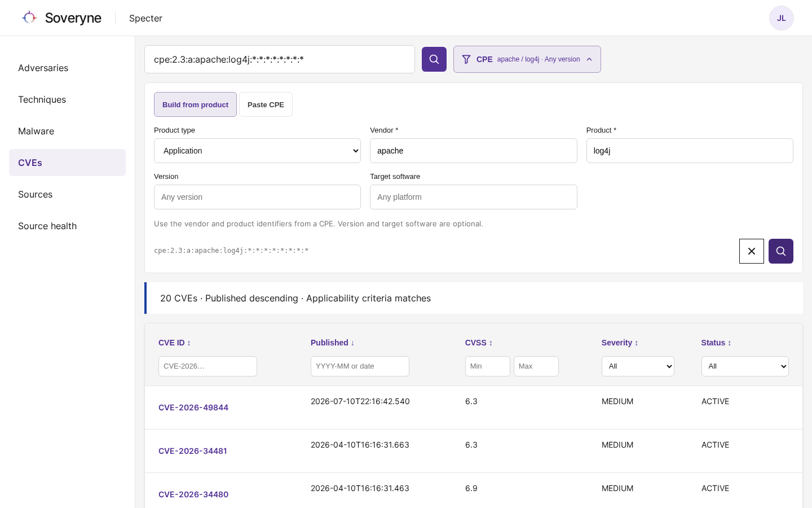This screenshot has height=508, width=812.
Task: Go to Malware in the sidebar
Action: tap(67, 131)
